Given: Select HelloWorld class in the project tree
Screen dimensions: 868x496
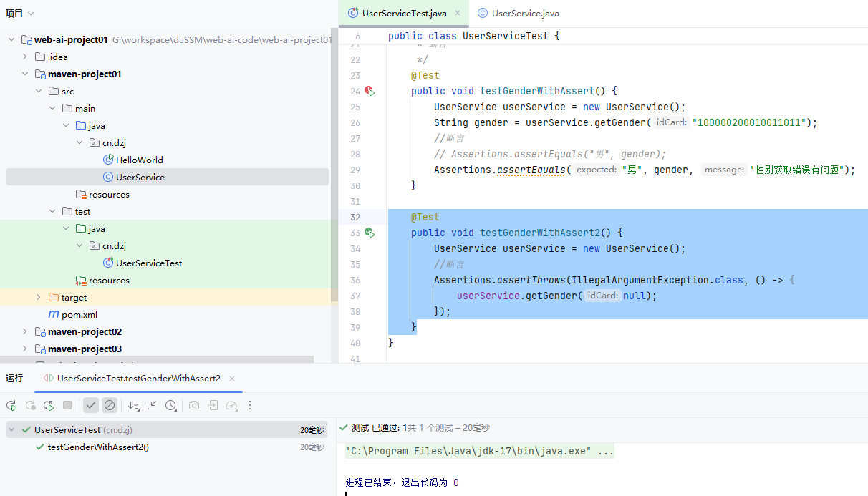Looking at the screenshot, I should pos(139,160).
